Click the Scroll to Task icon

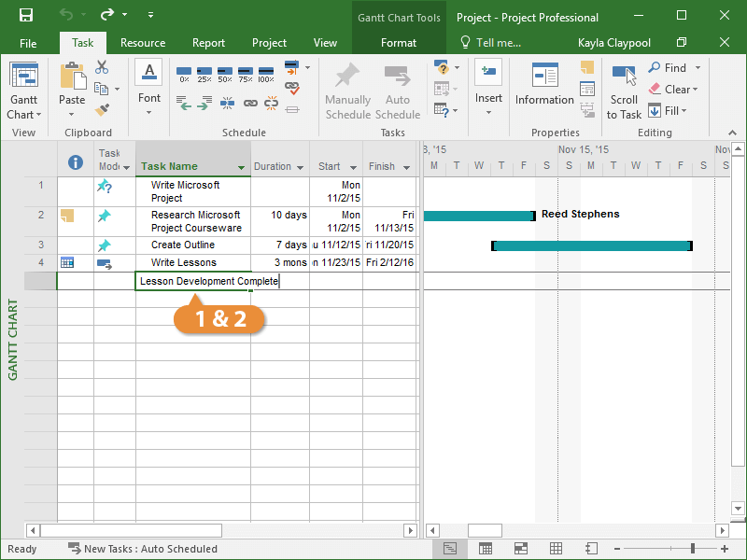point(624,76)
